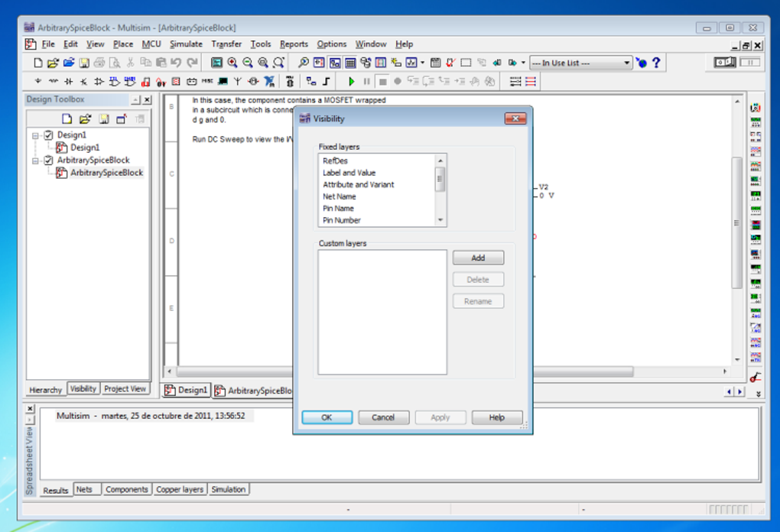This screenshot has height=532, width=780.
Task: Open a file via the folder toolbar icon
Action: [53, 63]
